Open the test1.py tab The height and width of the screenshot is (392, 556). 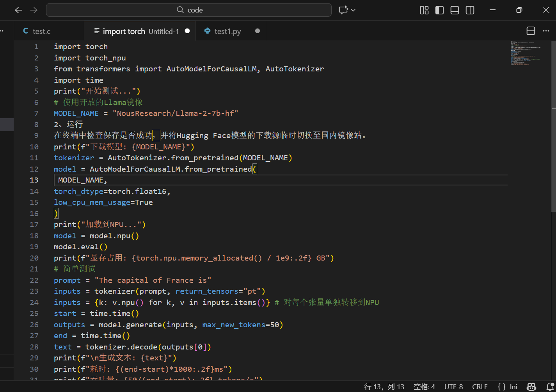click(x=231, y=31)
